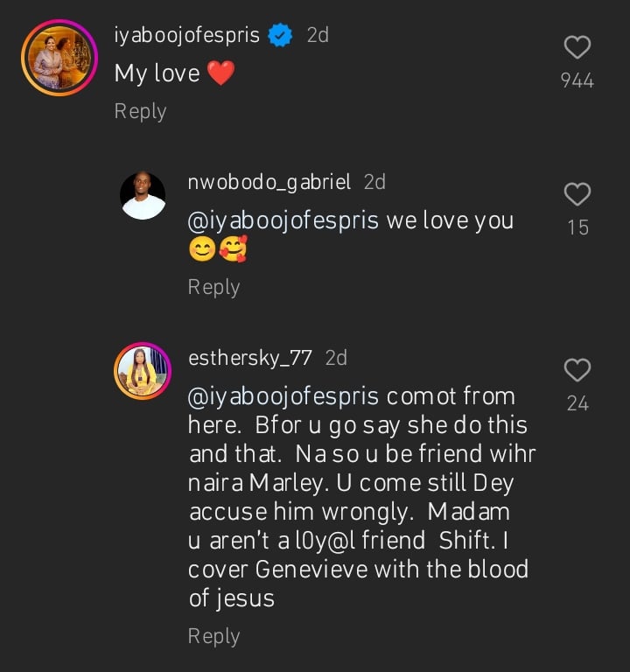The width and height of the screenshot is (630, 672).
Task: Reply to the "My love" comment
Action: click(140, 111)
